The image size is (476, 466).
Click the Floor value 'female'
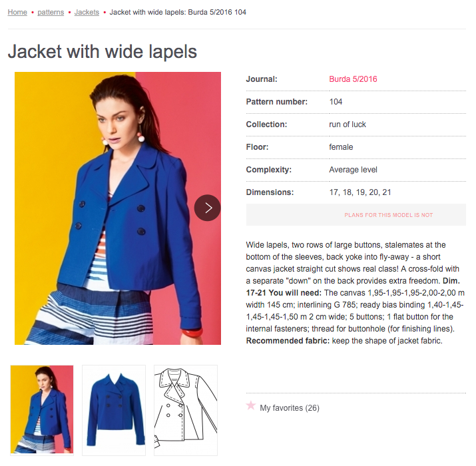point(341,147)
